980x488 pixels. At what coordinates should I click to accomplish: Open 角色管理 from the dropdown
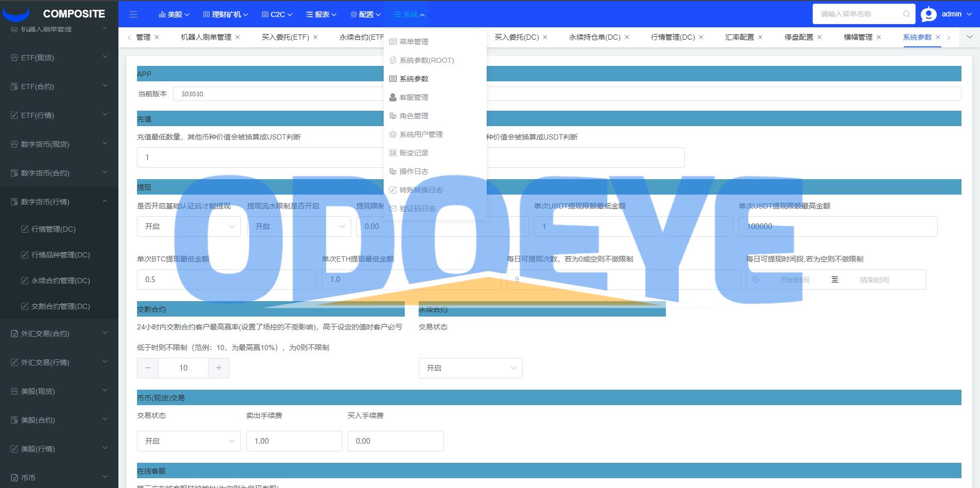click(x=435, y=116)
